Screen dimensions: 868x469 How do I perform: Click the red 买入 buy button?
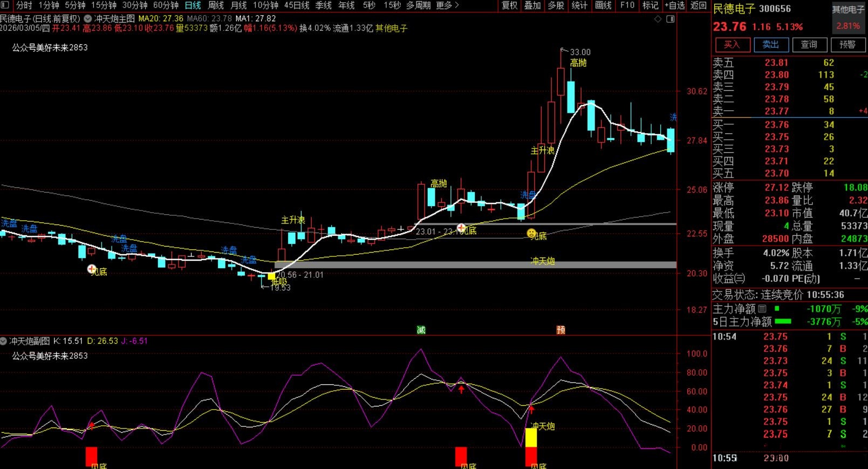pyautogui.click(x=732, y=44)
